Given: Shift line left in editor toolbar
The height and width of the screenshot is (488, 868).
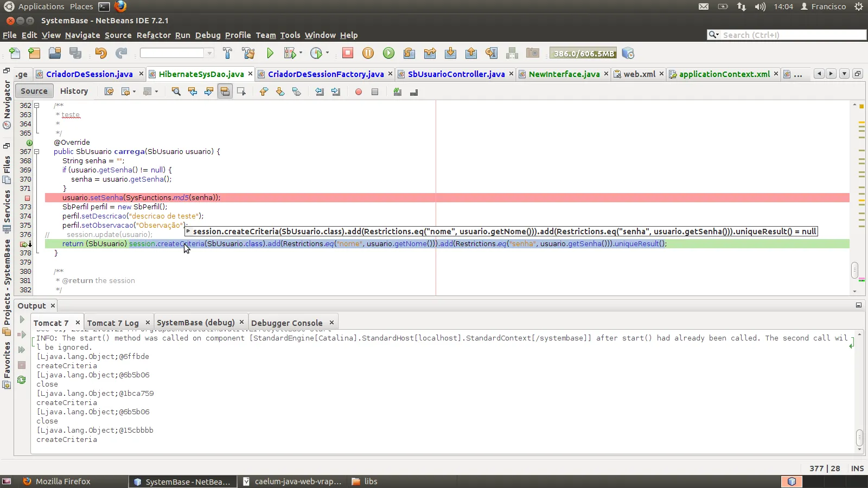Looking at the screenshot, I should [320, 92].
